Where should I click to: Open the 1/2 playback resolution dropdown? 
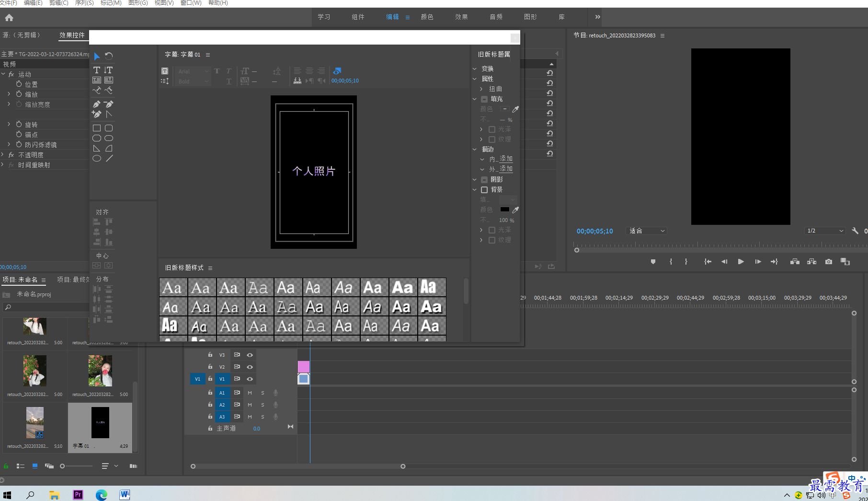pyautogui.click(x=825, y=231)
